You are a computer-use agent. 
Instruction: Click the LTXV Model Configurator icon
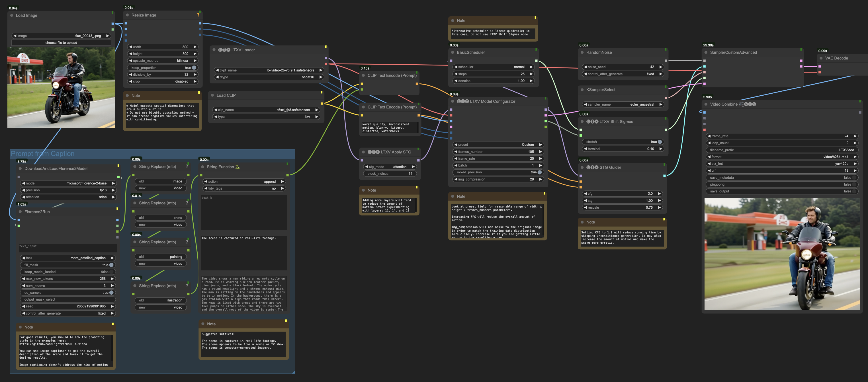pos(464,101)
